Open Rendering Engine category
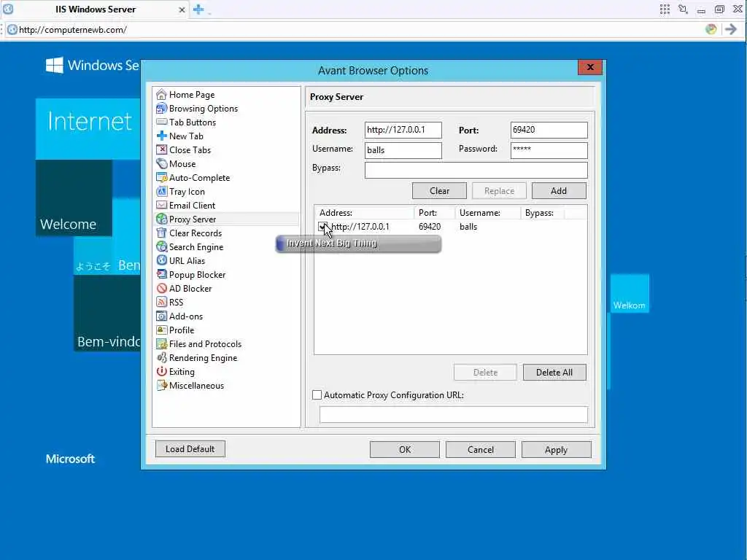 click(x=203, y=357)
